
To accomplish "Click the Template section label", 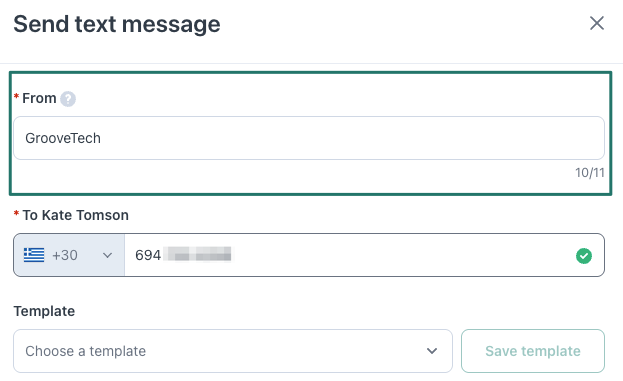I will click(44, 311).
